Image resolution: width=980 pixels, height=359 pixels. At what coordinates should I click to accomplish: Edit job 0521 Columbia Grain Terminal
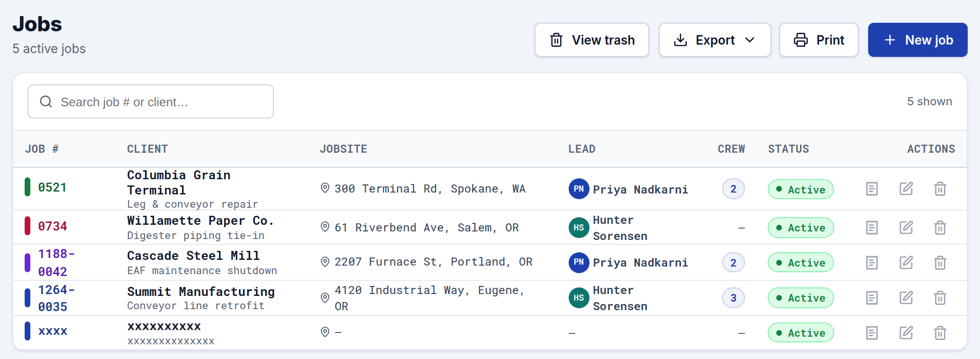(906, 189)
